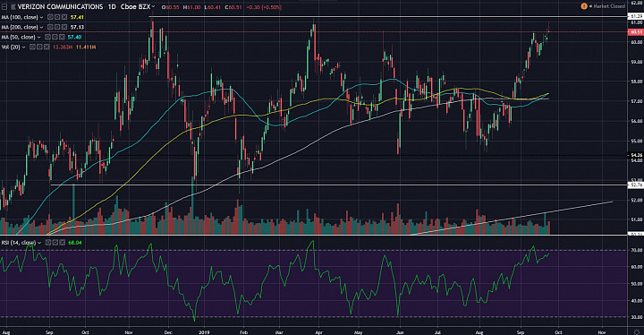Viewport: 644px width, 335px height.
Task: Open settings for RSI (14, close)
Action: 55,243
